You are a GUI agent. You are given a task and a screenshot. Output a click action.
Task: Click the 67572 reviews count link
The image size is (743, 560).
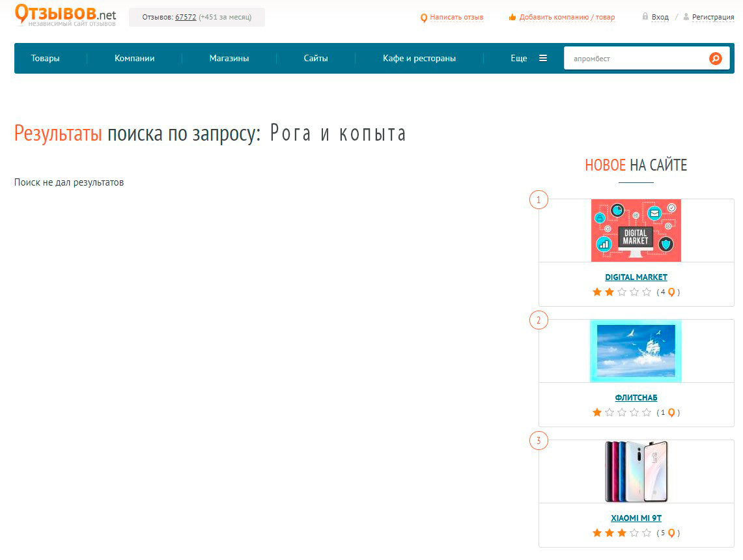point(186,17)
